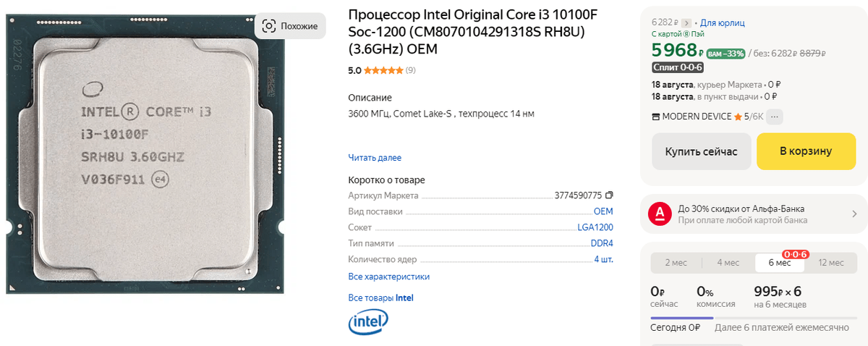Click the camera icon for similar items

point(269,26)
